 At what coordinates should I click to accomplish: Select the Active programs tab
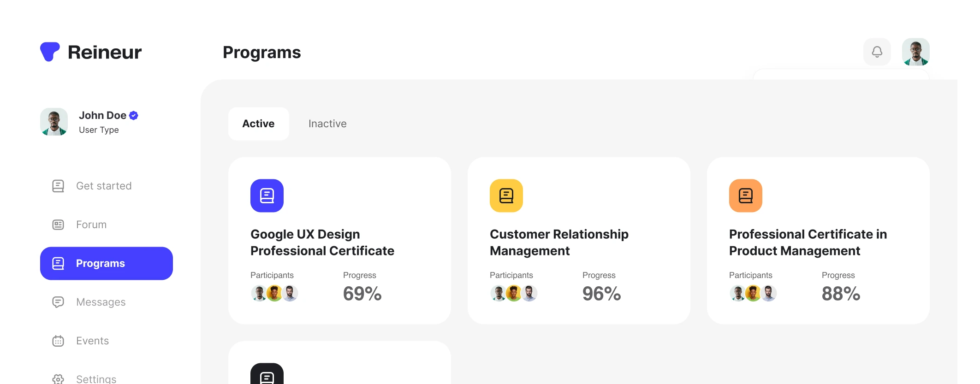(258, 124)
